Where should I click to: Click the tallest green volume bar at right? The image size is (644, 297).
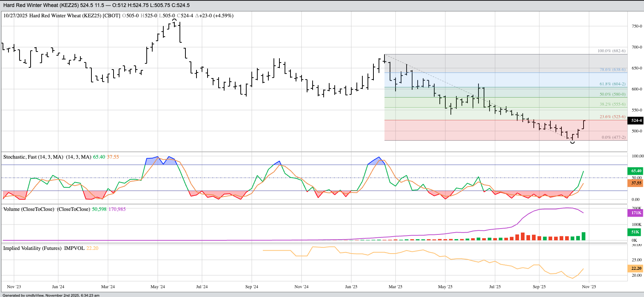(x=584, y=236)
